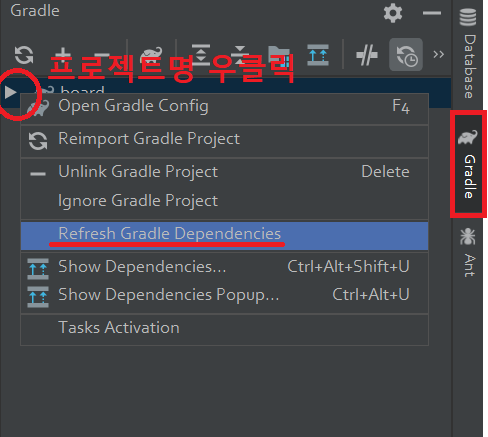This screenshot has width=488, height=437.
Task: Open the Ant side tab
Action: [x=468, y=252]
